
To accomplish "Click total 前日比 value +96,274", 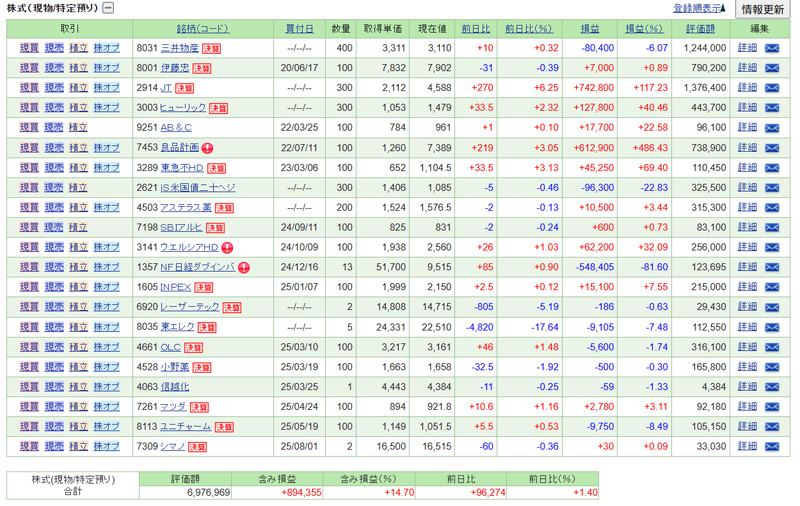I will click(x=489, y=493).
